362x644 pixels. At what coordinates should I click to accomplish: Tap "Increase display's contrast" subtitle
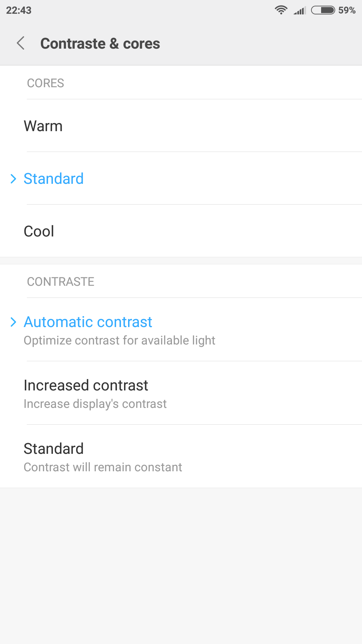(95, 404)
